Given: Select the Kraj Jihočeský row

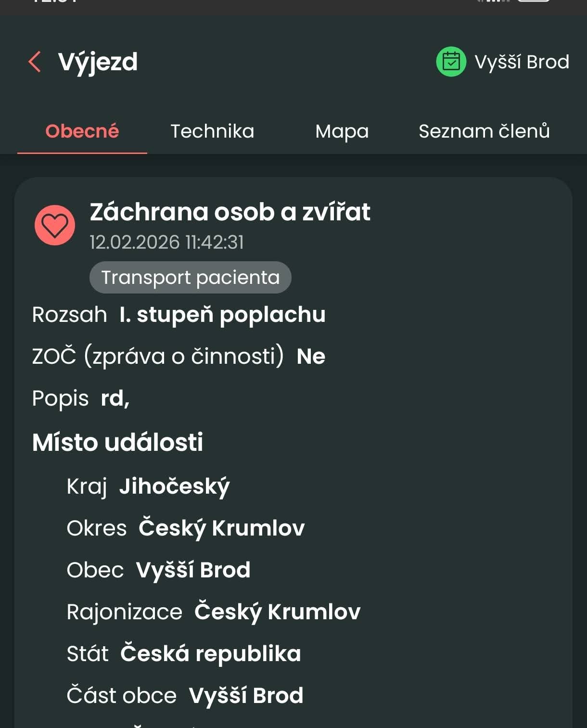Looking at the screenshot, I should [148, 486].
